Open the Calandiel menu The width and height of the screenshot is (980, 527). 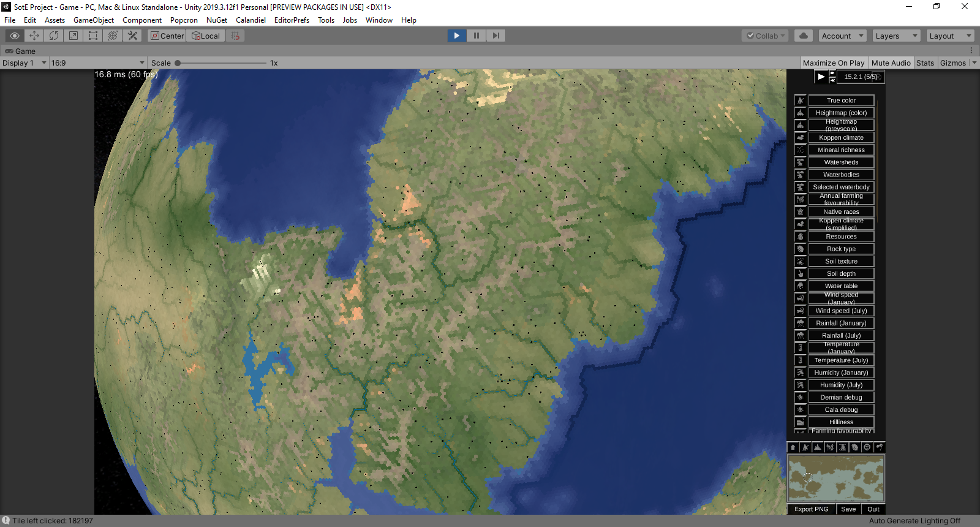pos(251,20)
